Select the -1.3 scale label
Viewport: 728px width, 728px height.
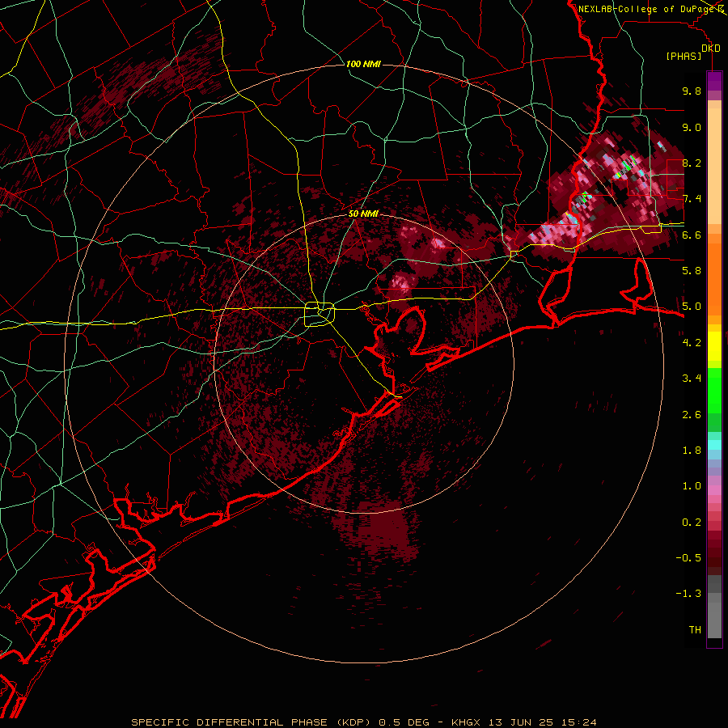[688, 594]
